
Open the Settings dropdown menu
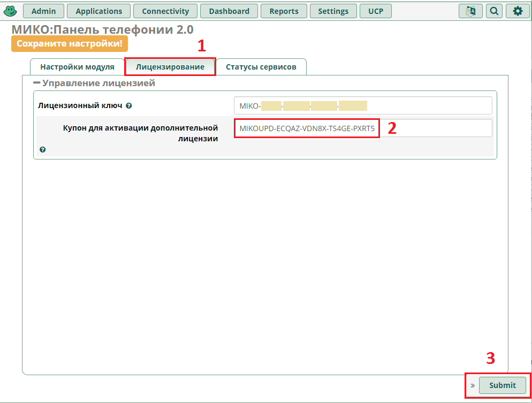(333, 11)
